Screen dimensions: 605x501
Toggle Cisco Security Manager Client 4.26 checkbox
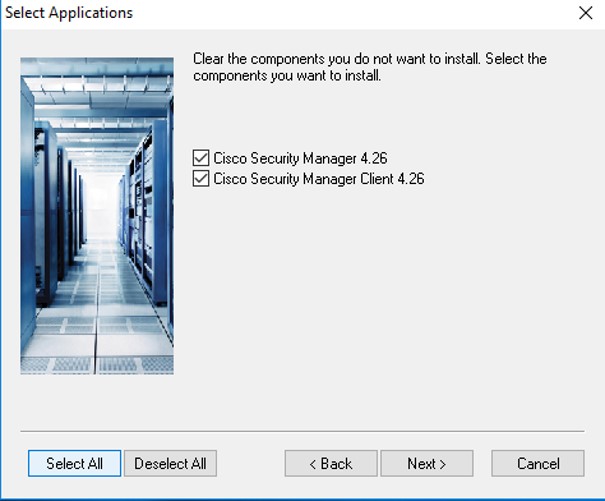tap(201, 179)
